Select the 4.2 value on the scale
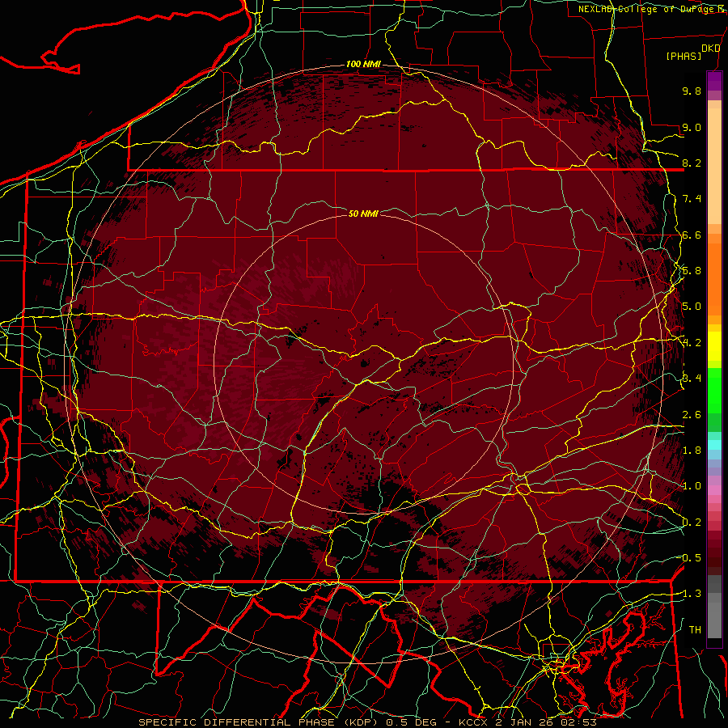The image size is (728, 728). click(692, 343)
